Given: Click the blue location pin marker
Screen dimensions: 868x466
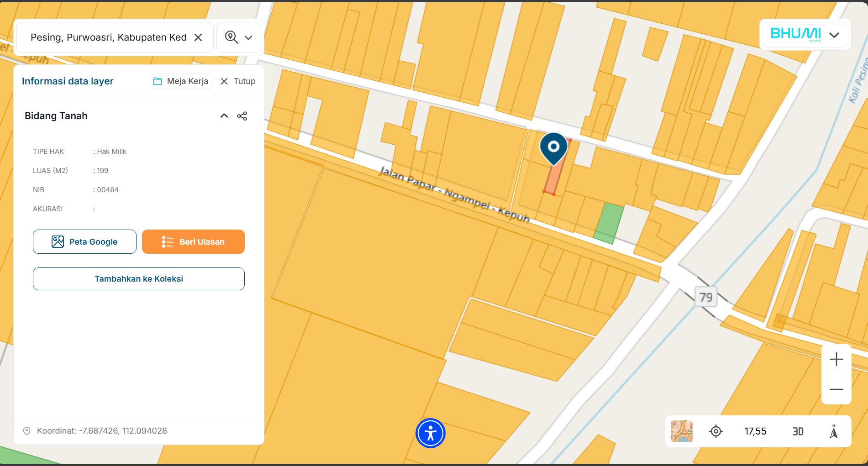Looking at the screenshot, I should pyautogui.click(x=553, y=147).
